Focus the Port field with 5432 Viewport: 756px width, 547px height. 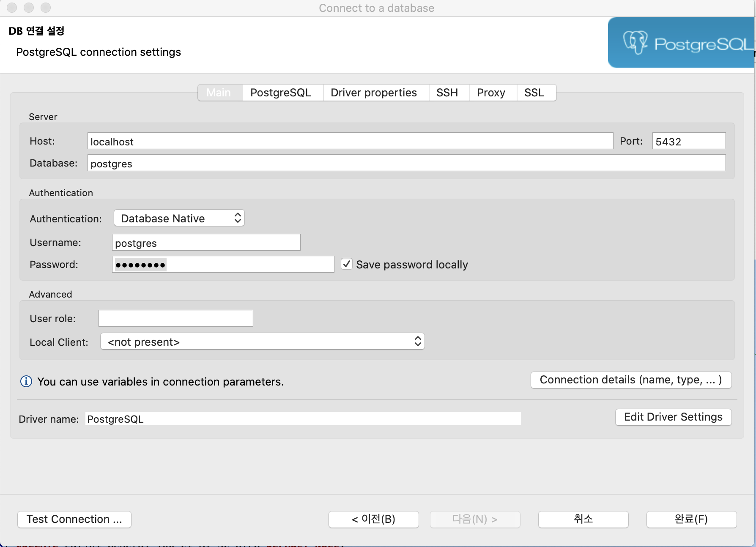pyautogui.click(x=689, y=141)
